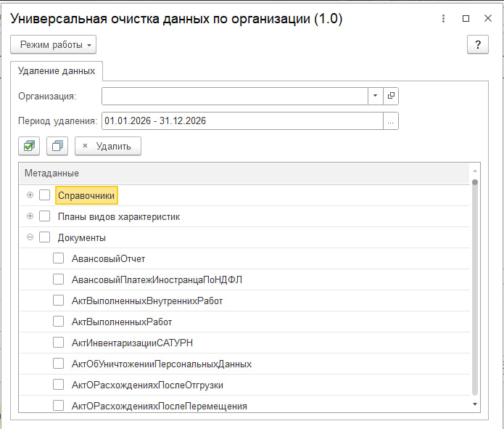Expand the Справочники tree node
Screen dimensions: 504x429
click(x=30, y=195)
